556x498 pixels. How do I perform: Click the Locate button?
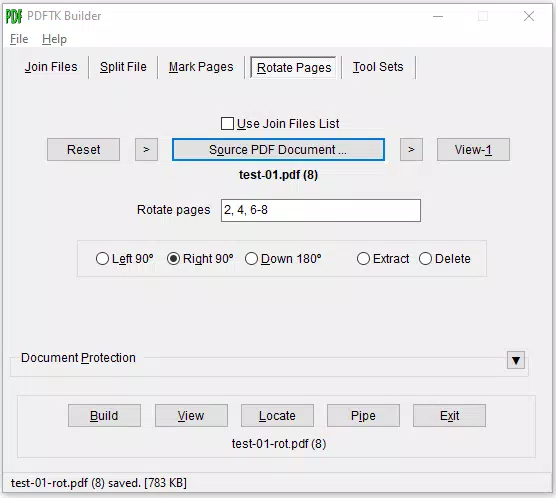[x=277, y=416]
